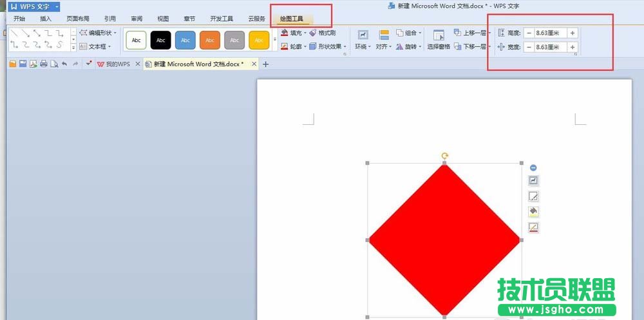Increase height with the plus stepper button
Screen dimensions: 644x320
point(573,33)
